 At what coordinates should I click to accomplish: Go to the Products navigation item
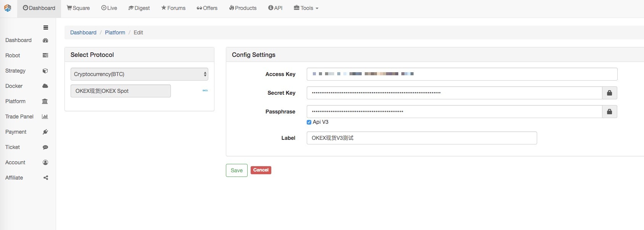tap(243, 8)
